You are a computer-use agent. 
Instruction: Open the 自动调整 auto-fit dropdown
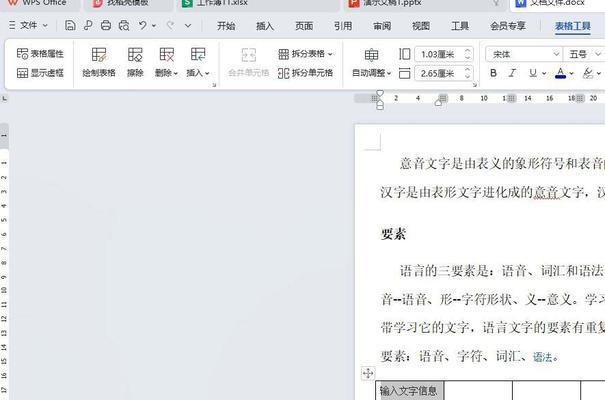371,62
